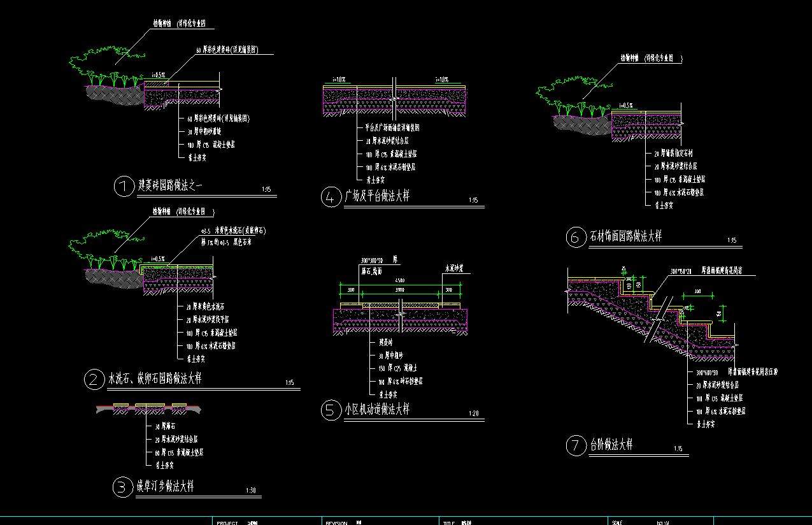812x525 pixels.
Task: Select the circled number 4 detail marker
Action: coord(329,198)
